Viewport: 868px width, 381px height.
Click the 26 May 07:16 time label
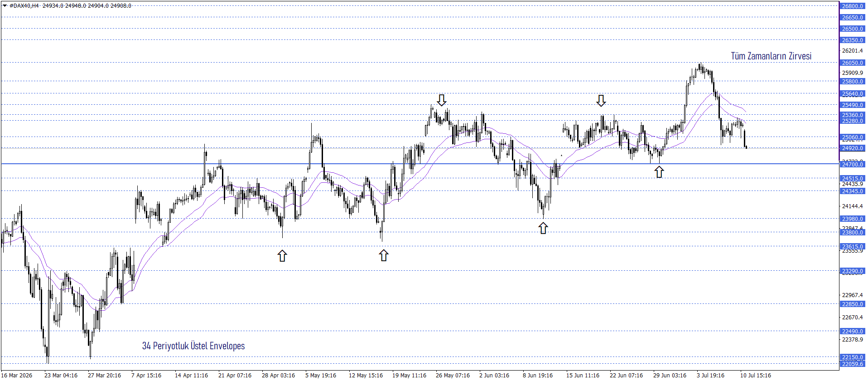coord(453,376)
